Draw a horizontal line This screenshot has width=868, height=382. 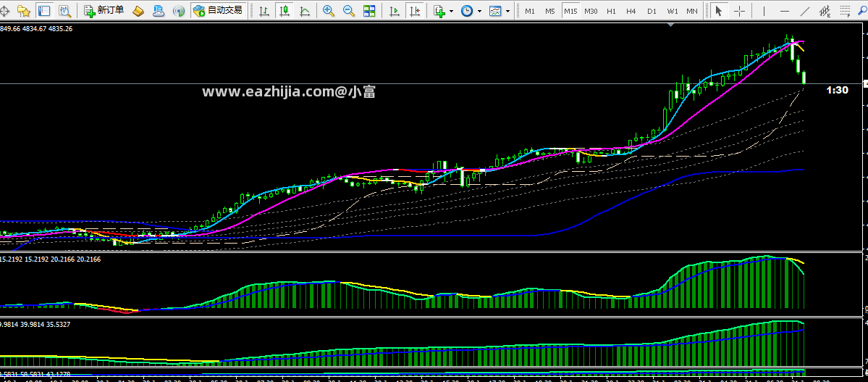click(x=785, y=11)
